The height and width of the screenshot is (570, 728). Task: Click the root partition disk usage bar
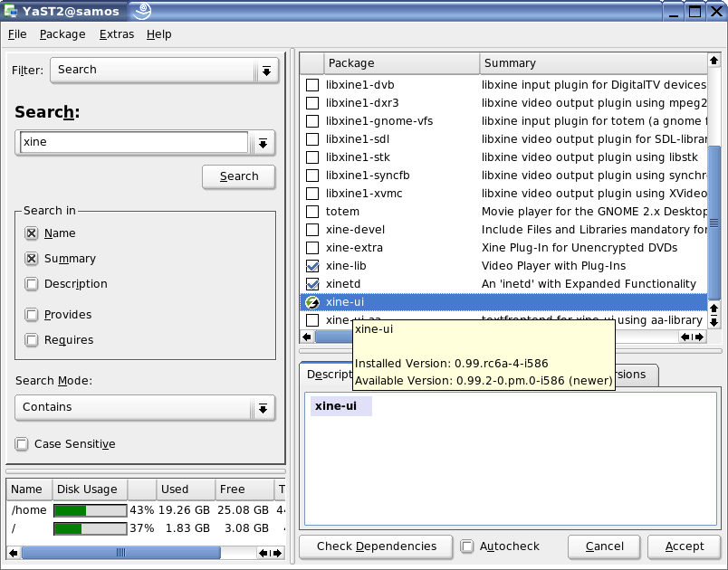(90, 528)
